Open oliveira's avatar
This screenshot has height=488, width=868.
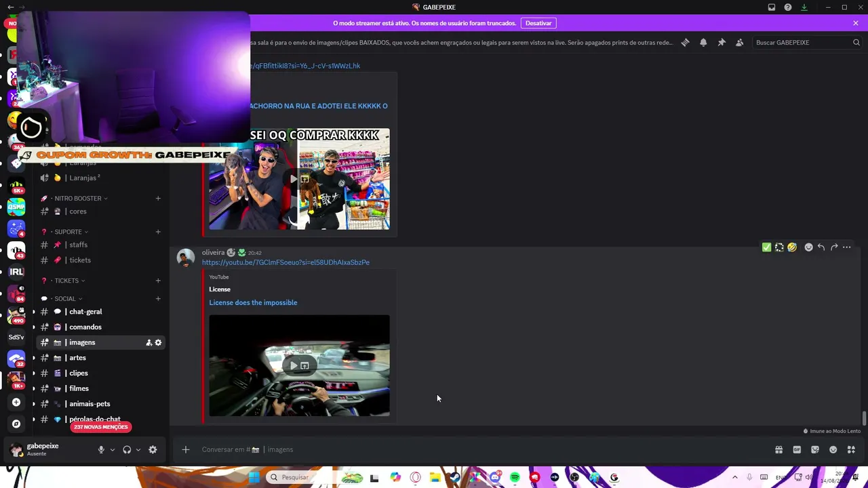[x=186, y=258]
